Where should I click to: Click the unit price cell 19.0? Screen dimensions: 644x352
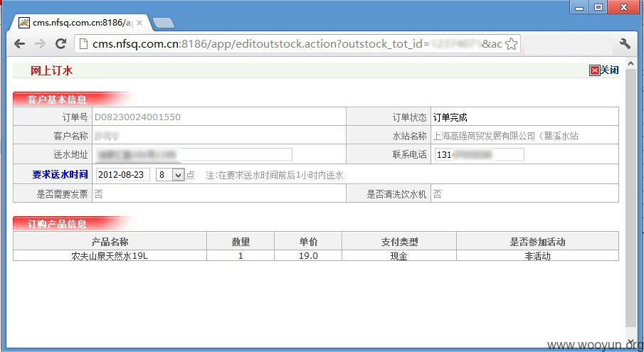point(308,256)
